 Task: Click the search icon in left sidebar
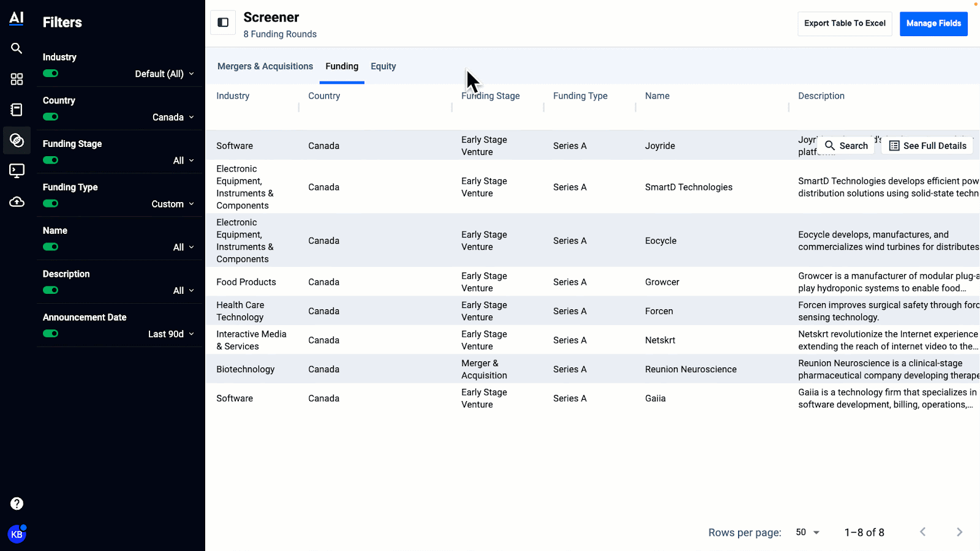[17, 48]
